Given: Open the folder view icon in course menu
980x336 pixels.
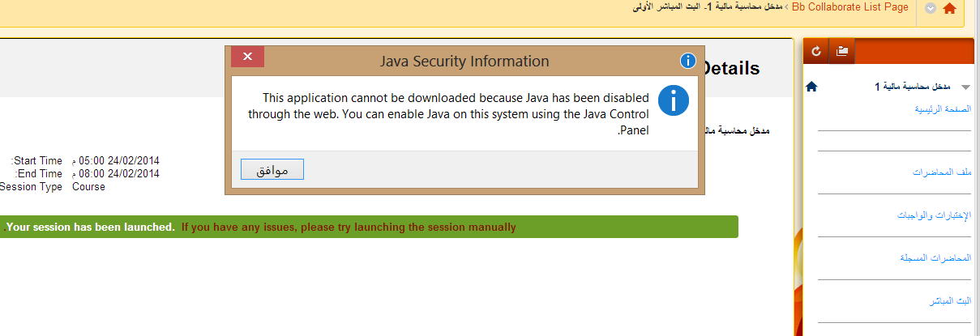Looking at the screenshot, I should point(842,51).
